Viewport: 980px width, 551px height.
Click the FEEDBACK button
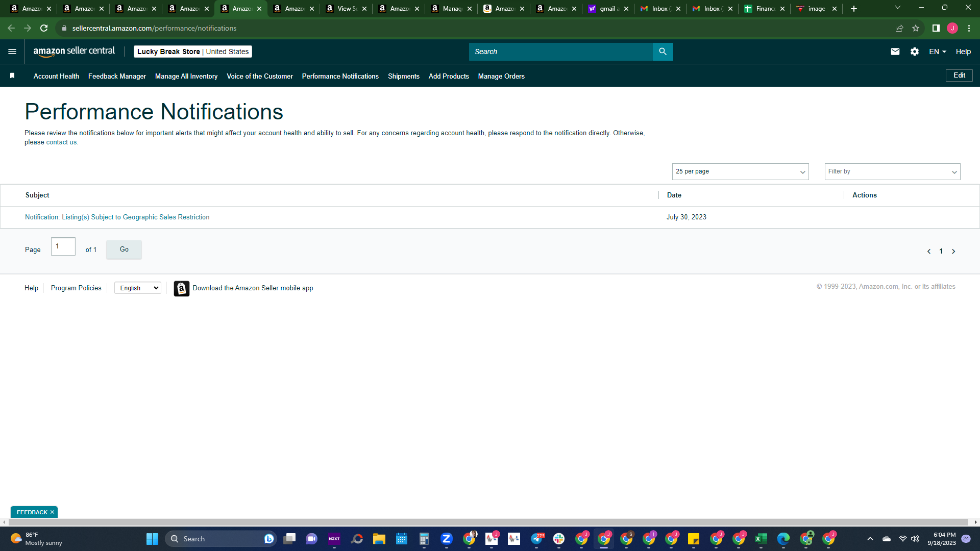(32, 512)
